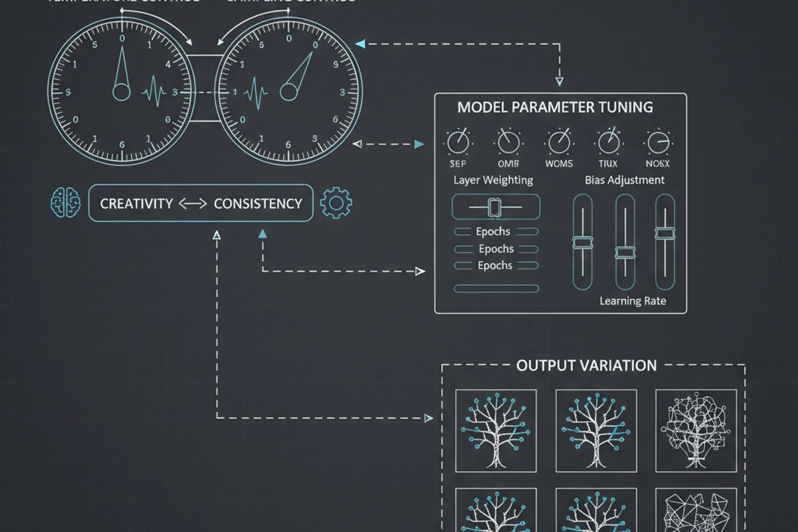This screenshot has height=532, width=798.
Task: Click the Layer Weighting horizontal slider handle
Action: coord(494,207)
